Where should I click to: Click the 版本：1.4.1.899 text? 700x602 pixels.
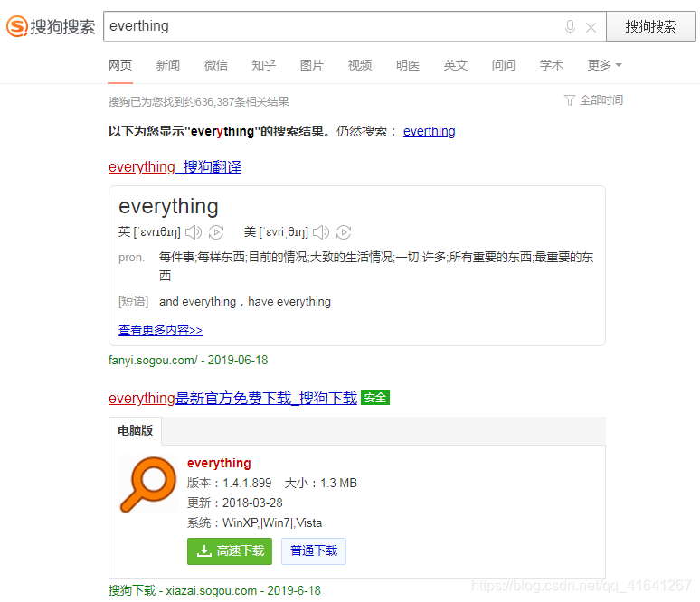coord(229,483)
